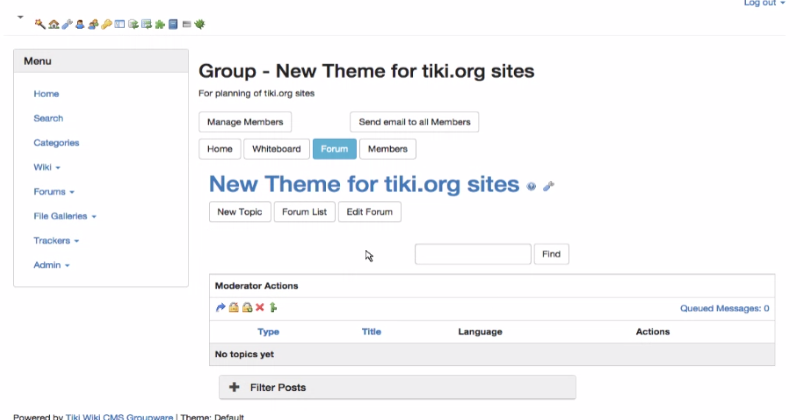Click the golden key permissions icon
Screen dimensions: 800x420
tap(107, 24)
